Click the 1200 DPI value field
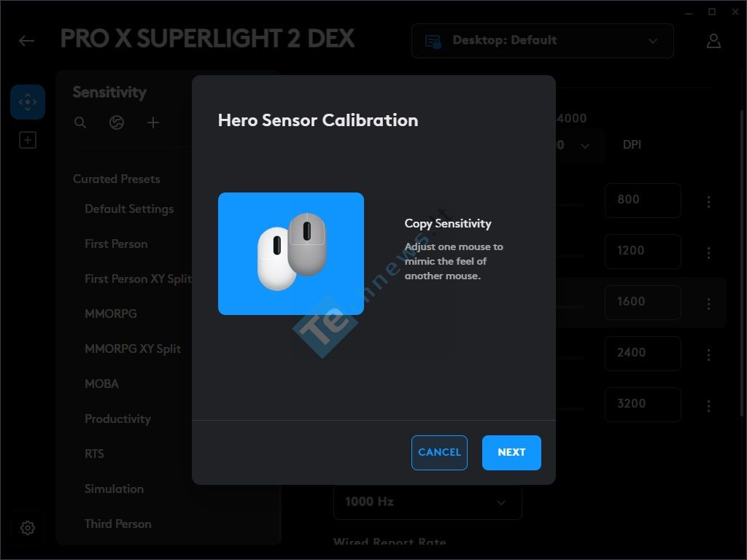Viewport: 747px width, 560px height. click(x=643, y=252)
